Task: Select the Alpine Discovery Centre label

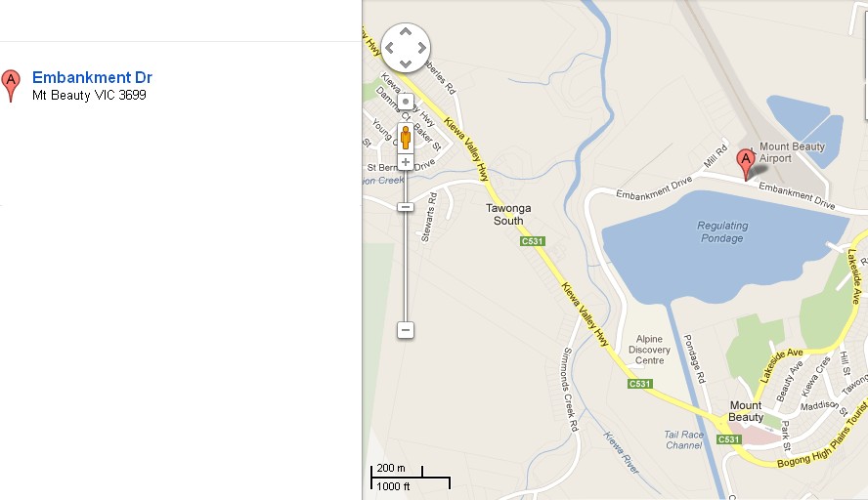Action: (649, 350)
